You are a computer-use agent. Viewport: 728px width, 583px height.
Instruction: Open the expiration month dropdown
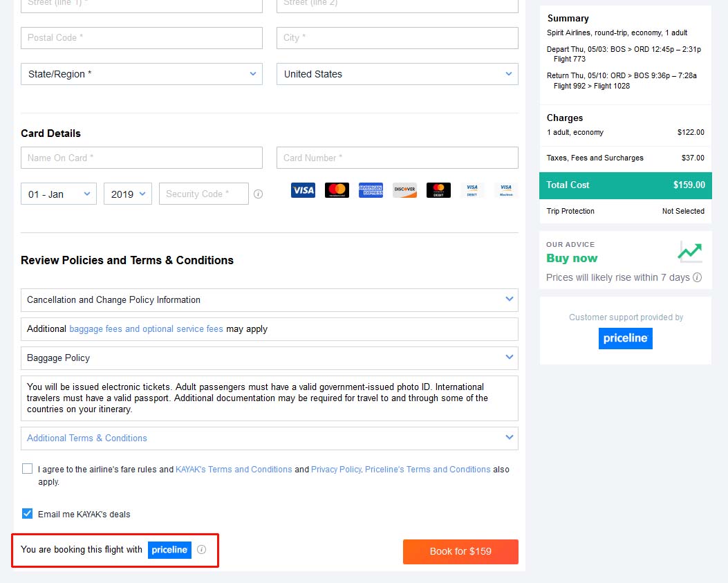pos(59,194)
